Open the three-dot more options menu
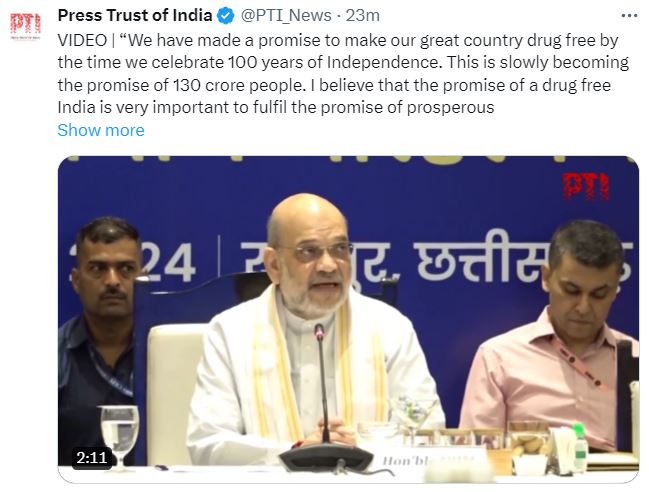 point(629,16)
